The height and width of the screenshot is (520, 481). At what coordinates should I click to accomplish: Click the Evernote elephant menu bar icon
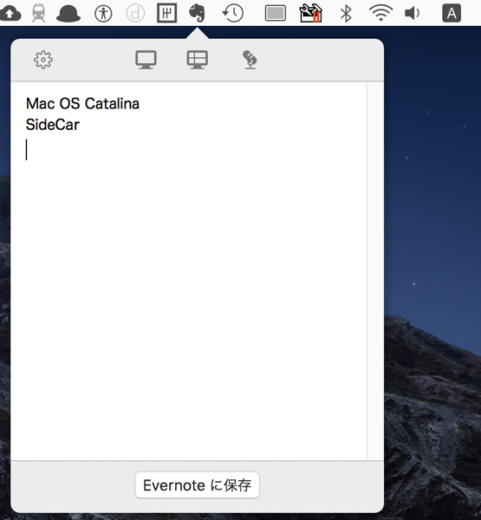pos(197,13)
